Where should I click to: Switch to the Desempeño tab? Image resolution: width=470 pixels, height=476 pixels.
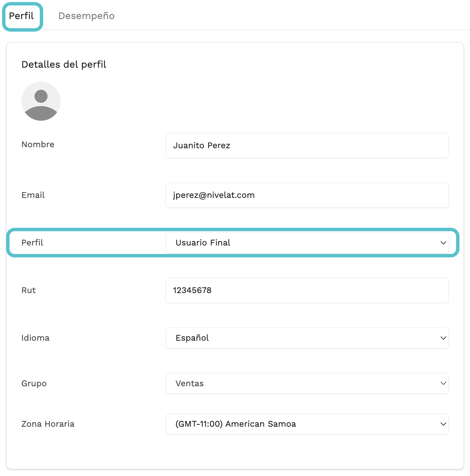pos(86,16)
